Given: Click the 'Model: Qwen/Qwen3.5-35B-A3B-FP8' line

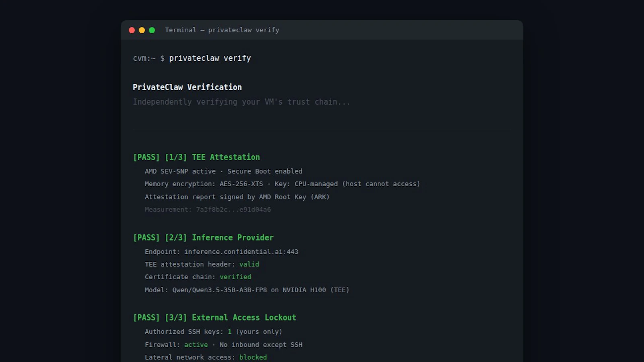Looking at the screenshot, I should (247, 290).
